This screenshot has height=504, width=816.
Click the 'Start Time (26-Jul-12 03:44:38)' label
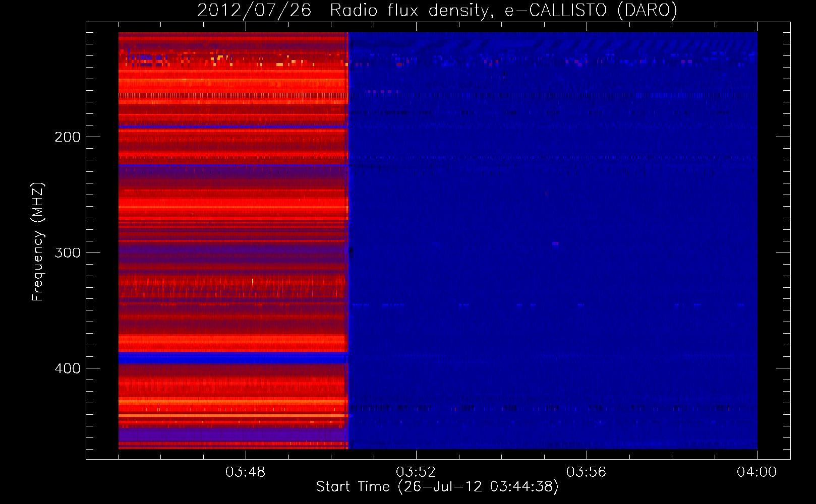click(x=437, y=487)
